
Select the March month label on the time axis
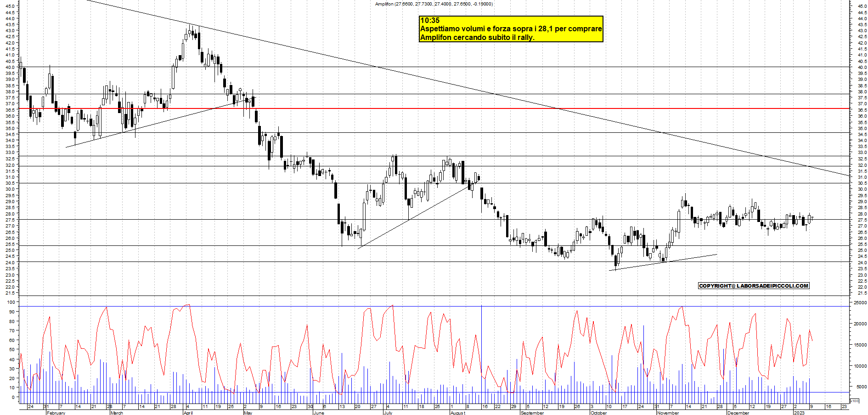coord(117,413)
